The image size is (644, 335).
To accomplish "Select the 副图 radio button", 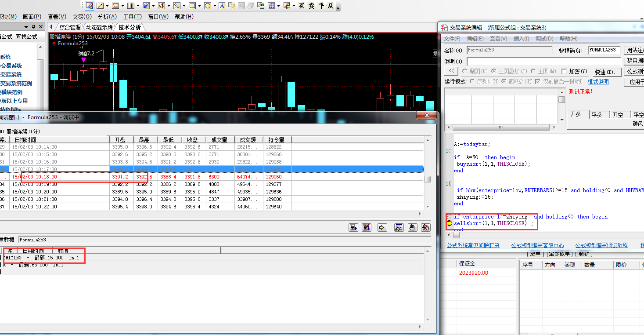I will click(464, 71).
